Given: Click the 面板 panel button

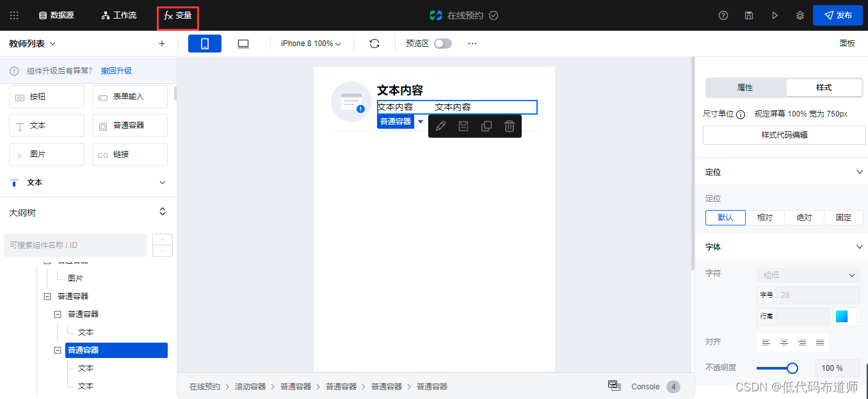Looking at the screenshot, I should [847, 44].
